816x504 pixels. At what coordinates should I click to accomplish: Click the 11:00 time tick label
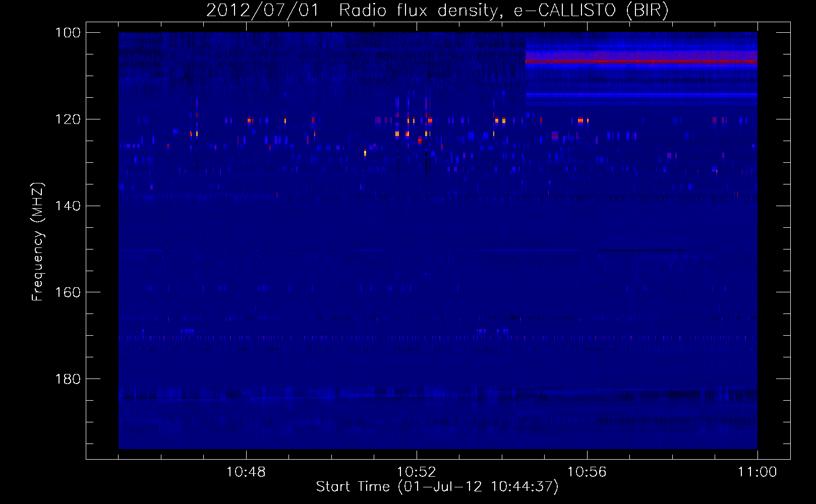[x=757, y=472]
